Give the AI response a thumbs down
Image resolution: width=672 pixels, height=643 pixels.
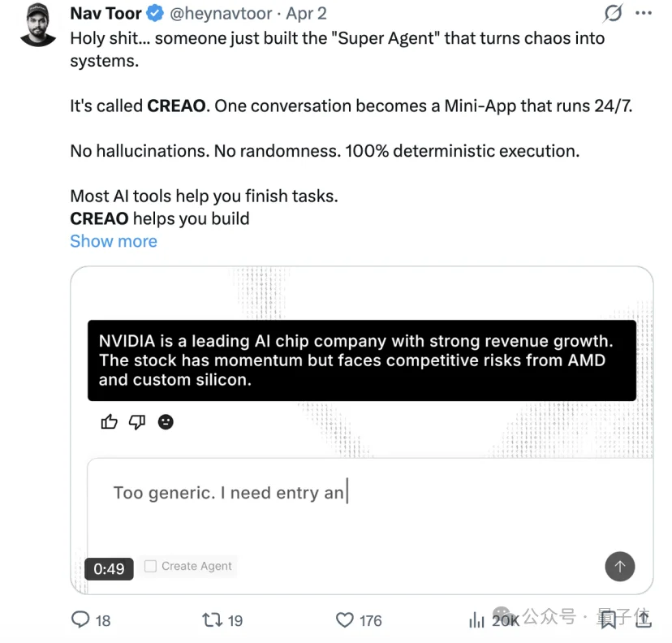click(136, 421)
